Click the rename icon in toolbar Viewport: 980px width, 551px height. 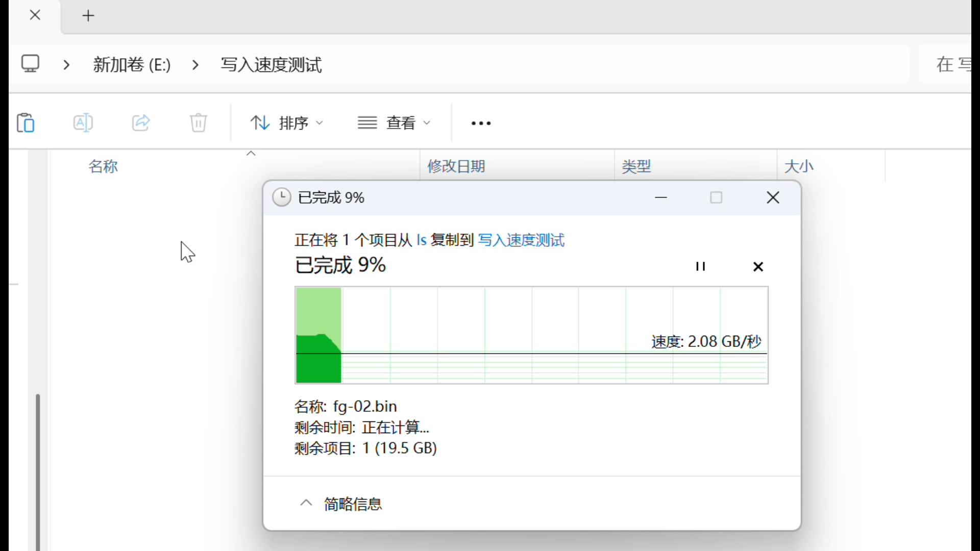click(83, 123)
